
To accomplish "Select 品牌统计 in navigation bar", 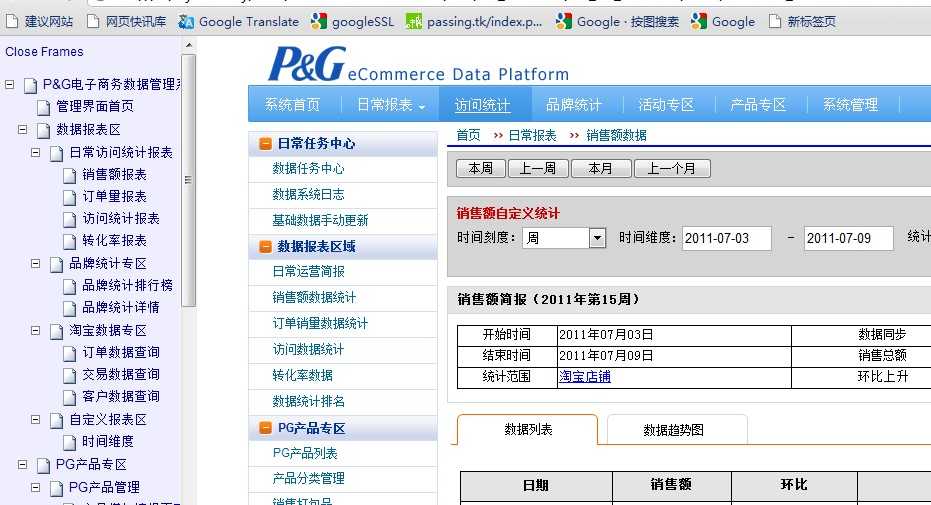I will pos(574,105).
